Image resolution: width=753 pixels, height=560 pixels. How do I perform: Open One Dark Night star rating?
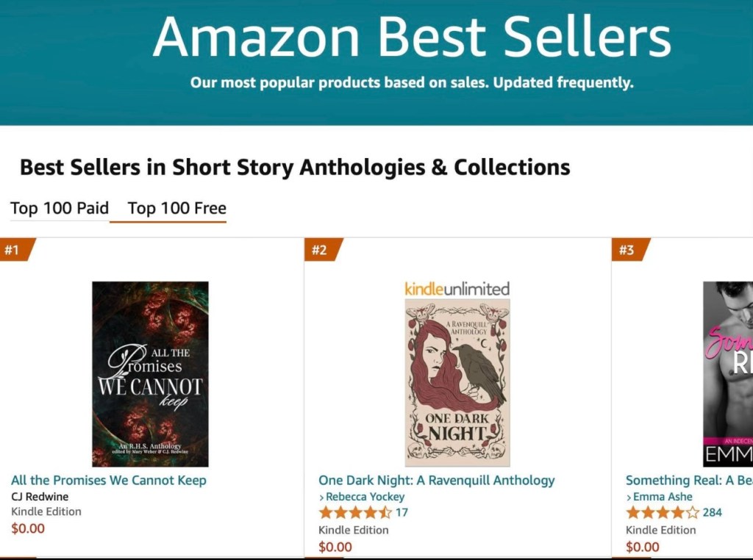coord(355,512)
